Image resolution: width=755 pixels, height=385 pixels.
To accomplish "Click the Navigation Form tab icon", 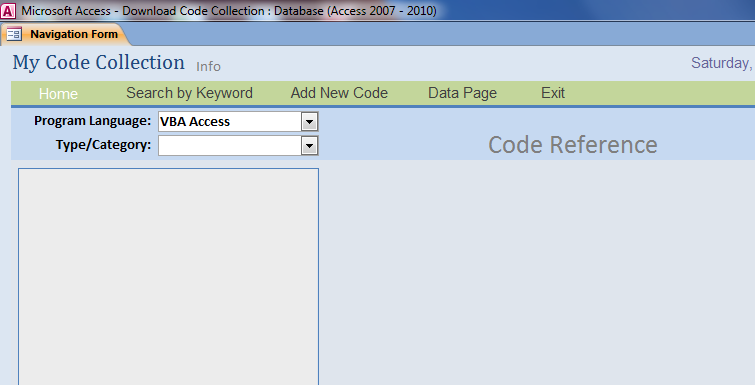I will click(x=14, y=34).
